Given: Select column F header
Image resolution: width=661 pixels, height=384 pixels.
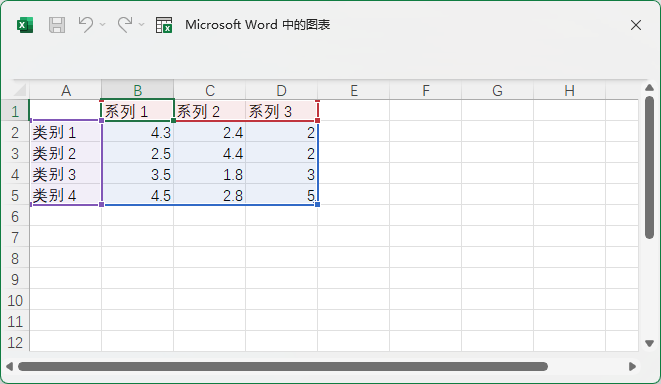Looking at the screenshot, I should (x=425, y=90).
